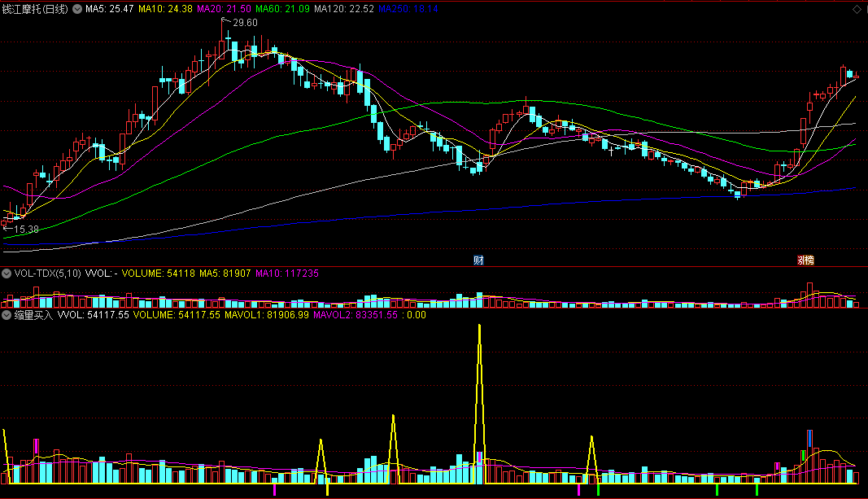Select the MA120: 22.52 moving average label
This screenshot has width=868, height=499.
(x=344, y=9)
